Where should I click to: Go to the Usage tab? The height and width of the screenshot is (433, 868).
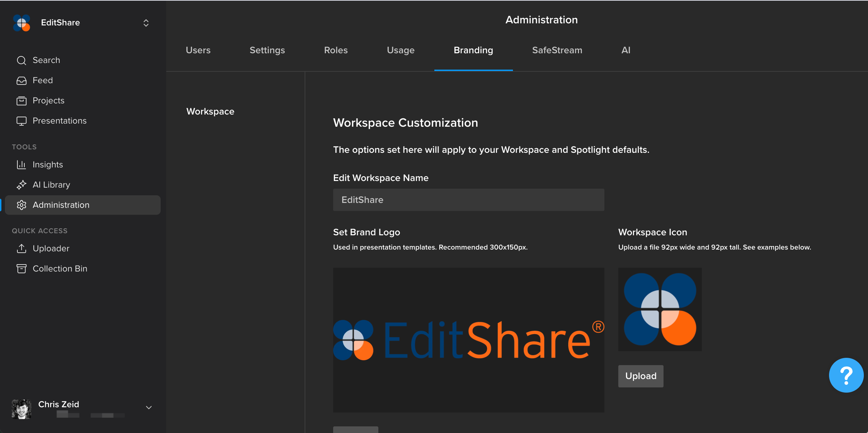click(401, 50)
